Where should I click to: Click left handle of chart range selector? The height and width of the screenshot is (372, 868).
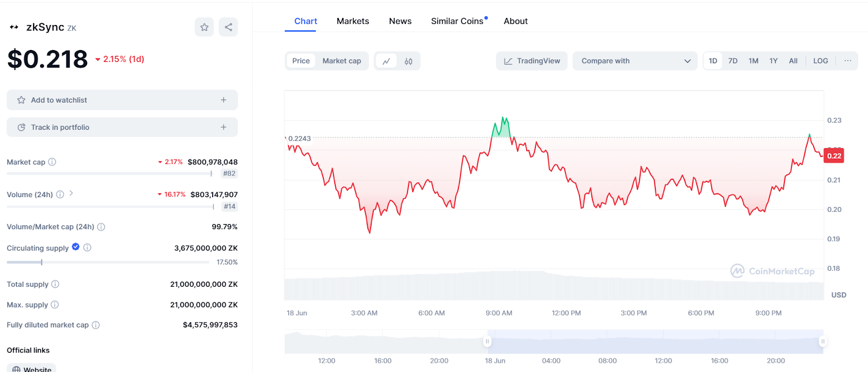pyautogui.click(x=487, y=341)
